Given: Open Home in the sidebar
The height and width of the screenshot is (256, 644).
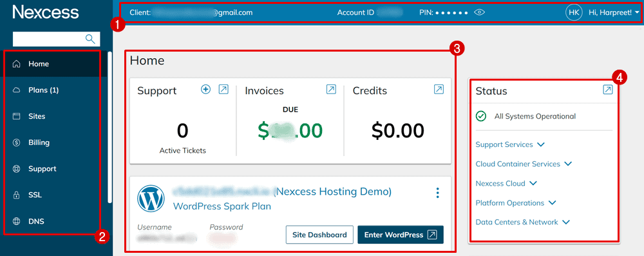Looking at the screenshot, I should click(x=53, y=64).
